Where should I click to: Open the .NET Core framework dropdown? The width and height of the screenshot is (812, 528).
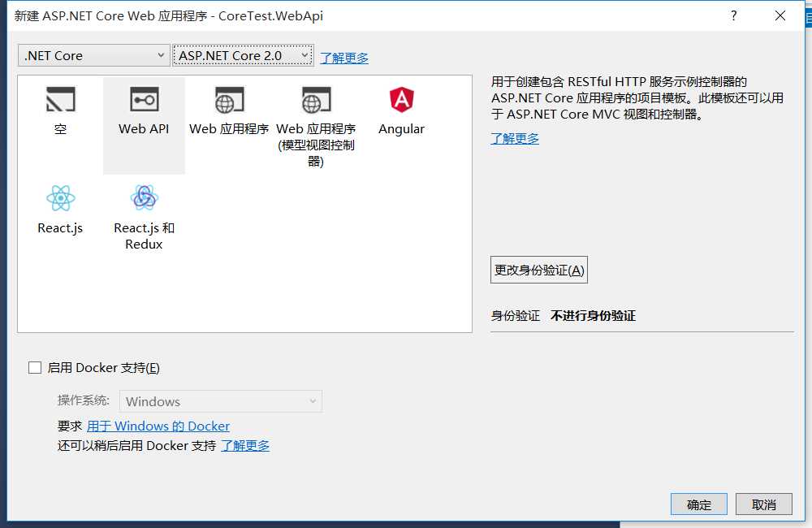point(93,55)
